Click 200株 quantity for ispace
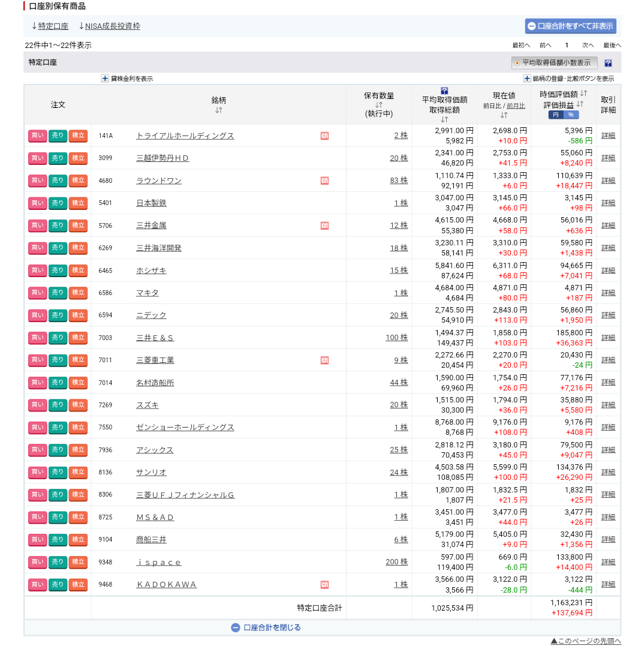The height and width of the screenshot is (646, 644). 396,562
